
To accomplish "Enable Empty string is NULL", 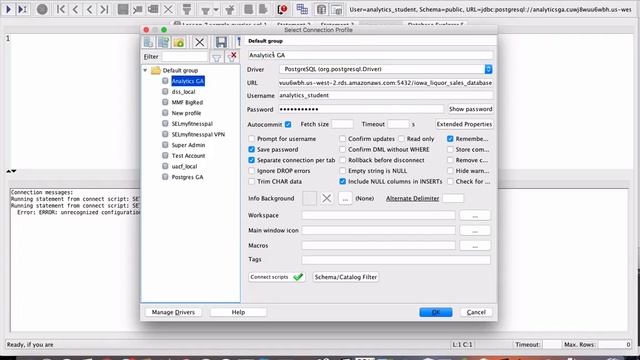I will click(342, 171).
